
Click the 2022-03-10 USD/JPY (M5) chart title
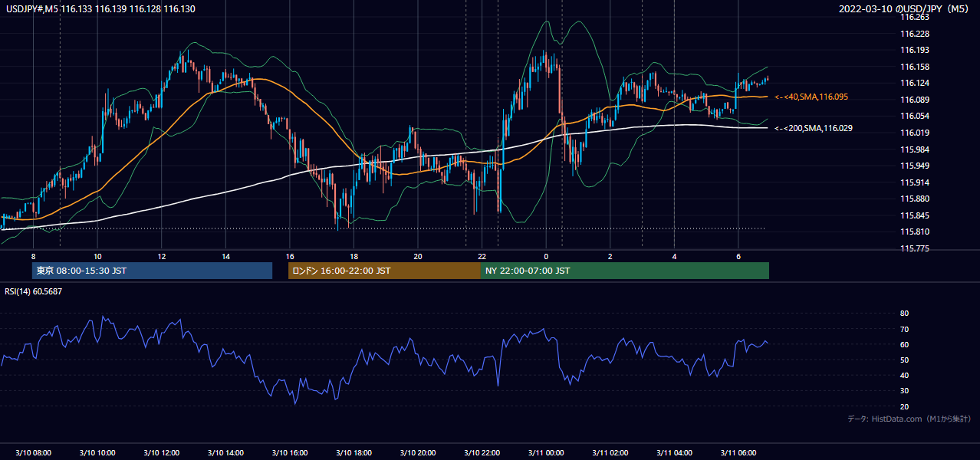coord(905,9)
